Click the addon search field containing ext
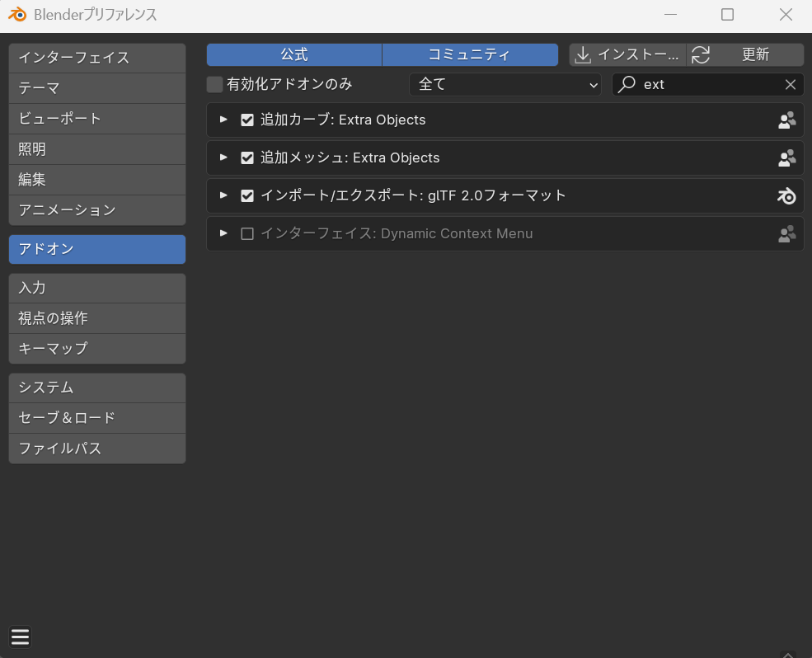 coord(709,84)
